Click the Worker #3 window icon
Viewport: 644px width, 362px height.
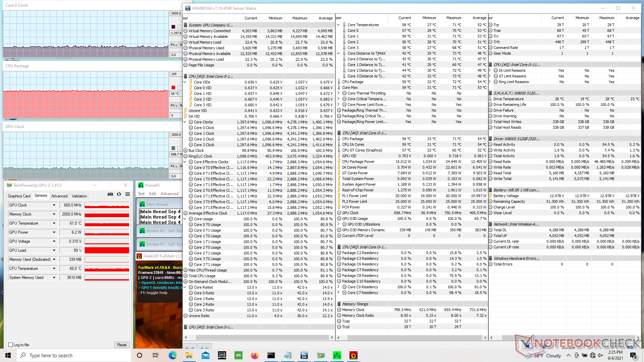click(142, 244)
